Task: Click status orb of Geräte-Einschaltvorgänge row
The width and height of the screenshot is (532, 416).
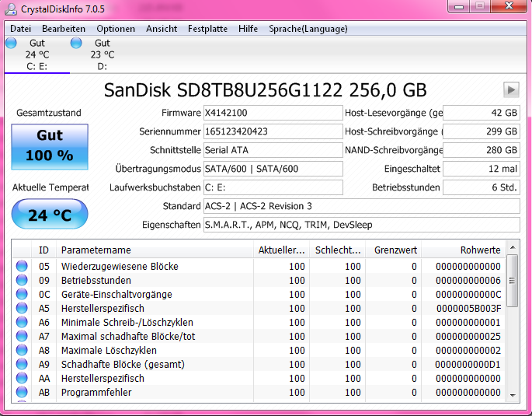Action: point(22,294)
